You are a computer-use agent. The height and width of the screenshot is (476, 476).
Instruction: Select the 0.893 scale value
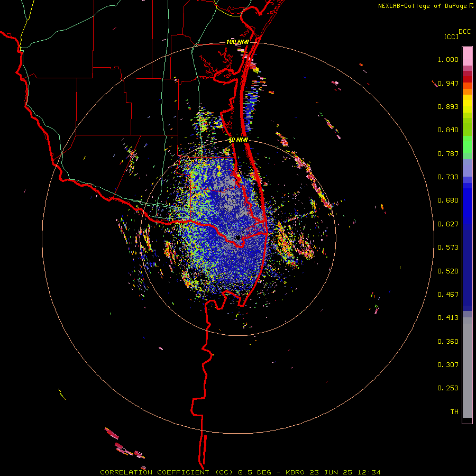click(x=448, y=106)
